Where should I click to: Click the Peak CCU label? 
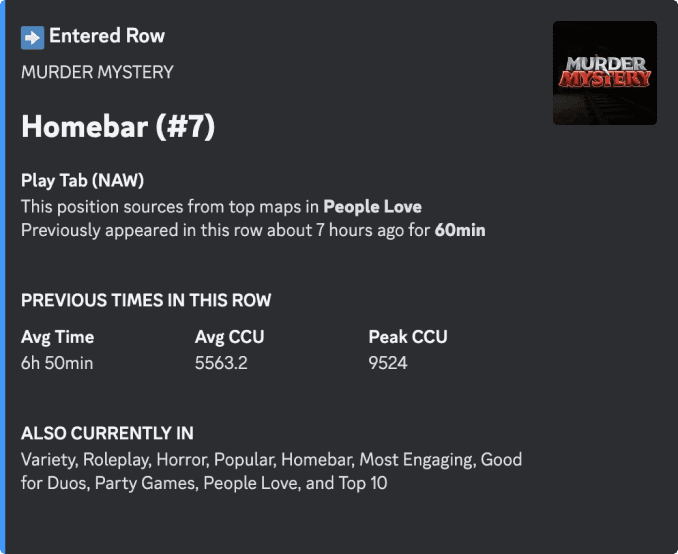click(x=408, y=337)
